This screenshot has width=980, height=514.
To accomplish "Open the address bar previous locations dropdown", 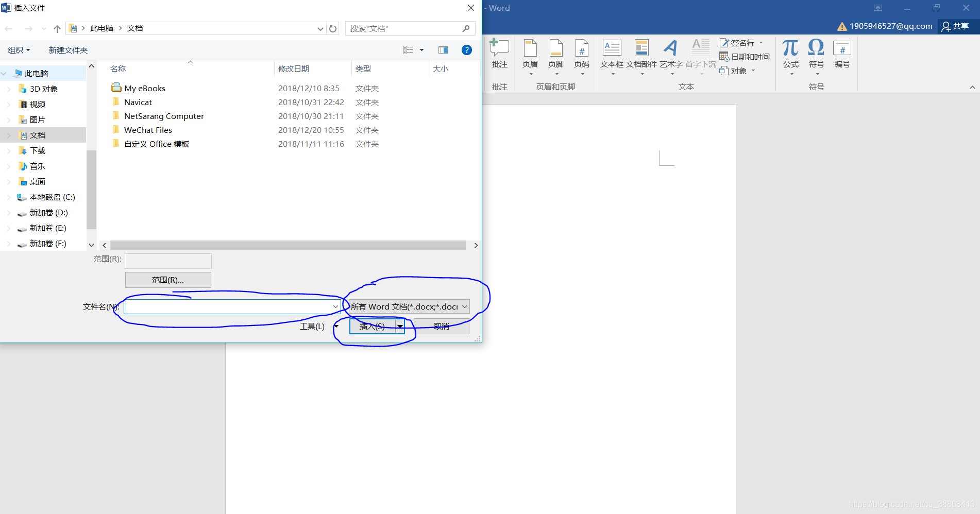I will (320, 29).
